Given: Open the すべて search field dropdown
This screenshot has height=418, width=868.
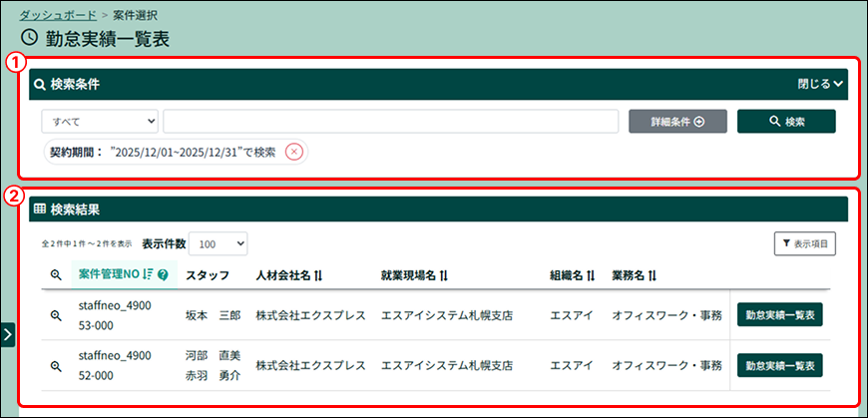Looking at the screenshot, I should pos(100,122).
